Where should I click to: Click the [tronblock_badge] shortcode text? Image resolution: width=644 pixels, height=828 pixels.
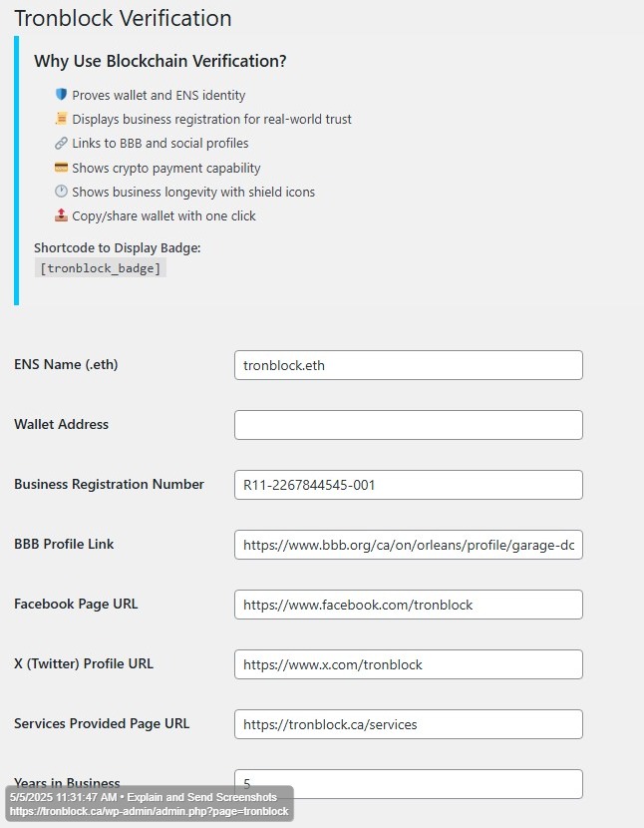(x=100, y=268)
